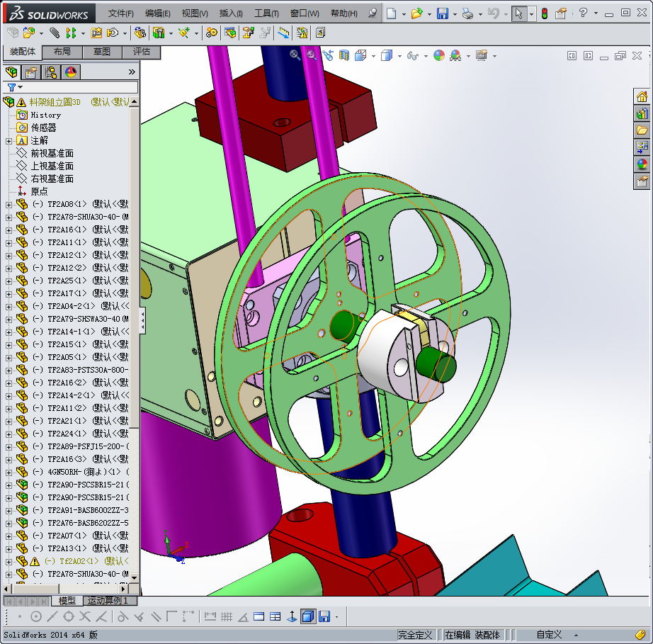Click the Zoom to Fit magnifier icon
Image resolution: width=653 pixels, height=644 pixels.
click(295, 55)
